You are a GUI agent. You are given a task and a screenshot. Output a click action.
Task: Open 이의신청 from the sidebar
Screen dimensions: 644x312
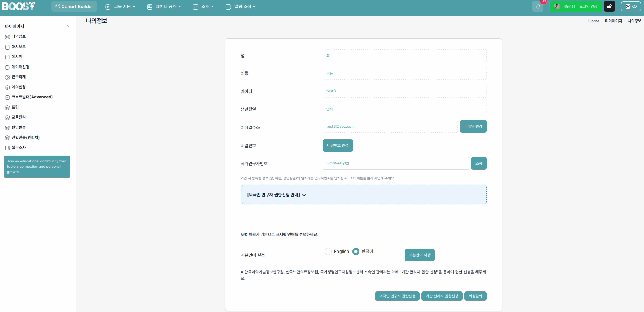tap(19, 87)
